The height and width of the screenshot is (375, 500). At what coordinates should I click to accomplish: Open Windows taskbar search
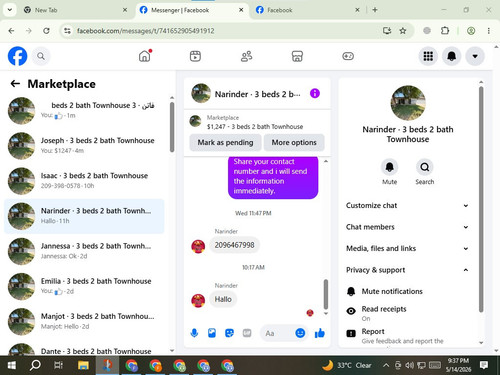coord(35,365)
